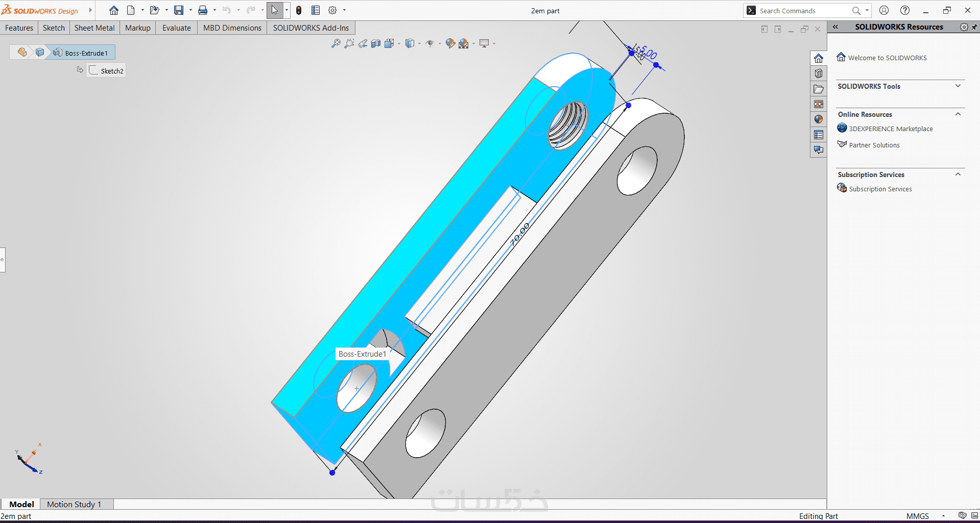Click the Boss-Extrude1 breadcrumb item
The width and height of the screenshot is (980, 523).
(82, 53)
